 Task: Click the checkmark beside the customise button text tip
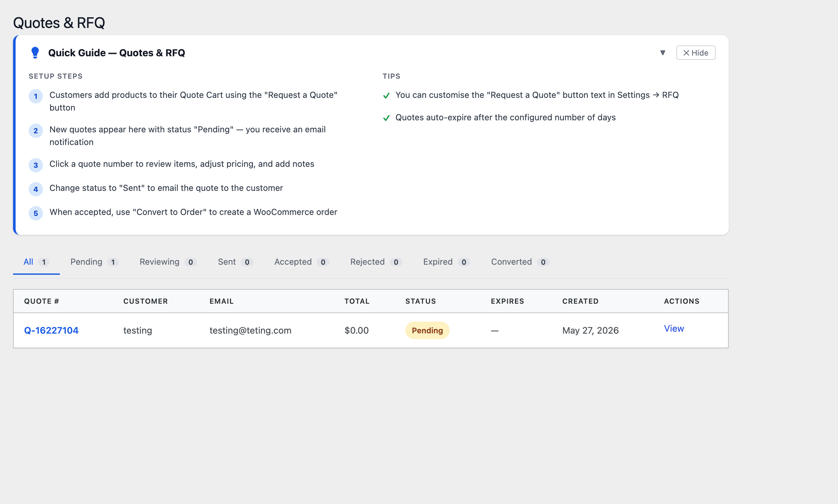[x=386, y=95]
